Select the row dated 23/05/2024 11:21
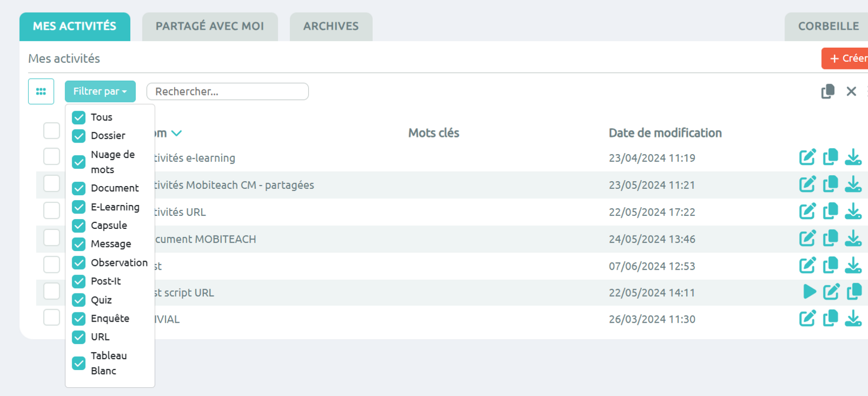The image size is (868, 396). (52, 183)
